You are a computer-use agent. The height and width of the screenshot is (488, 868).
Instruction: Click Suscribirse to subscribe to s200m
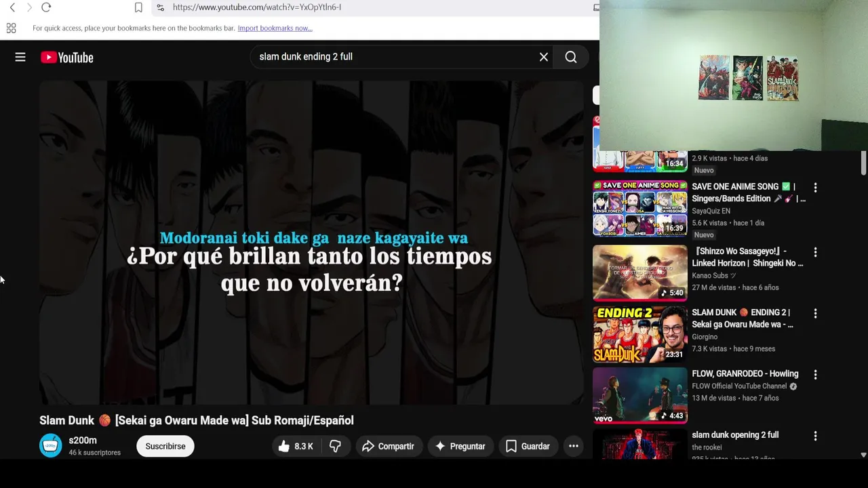pyautogui.click(x=165, y=446)
